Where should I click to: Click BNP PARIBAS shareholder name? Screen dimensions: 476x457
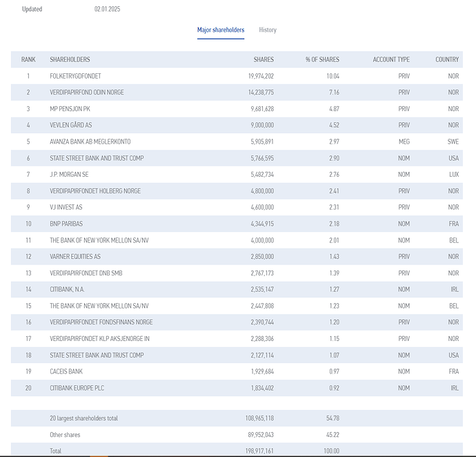[x=66, y=224]
